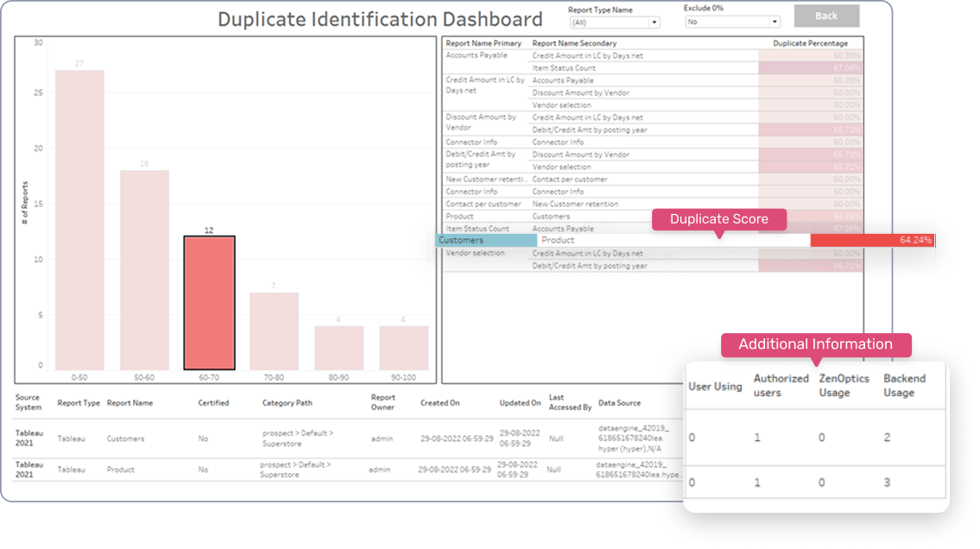The height and width of the screenshot is (549, 980).
Task: Click the Duplicate Score callout label
Action: (x=718, y=219)
